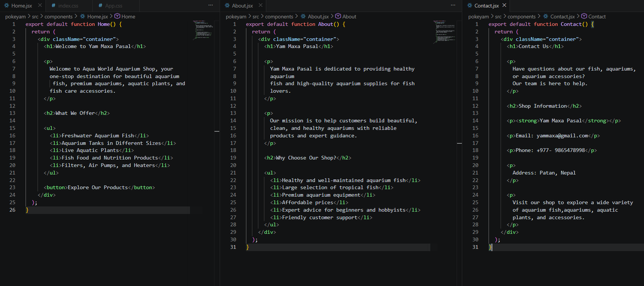Click 'export default function About()' line
Image resolution: width=644 pixels, height=286 pixels.
[296, 24]
